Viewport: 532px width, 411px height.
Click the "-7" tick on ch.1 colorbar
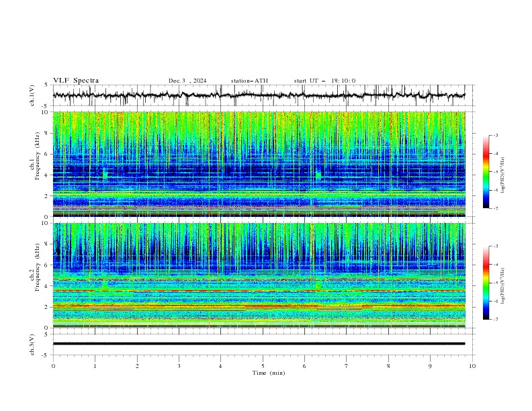(x=496, y=208)
